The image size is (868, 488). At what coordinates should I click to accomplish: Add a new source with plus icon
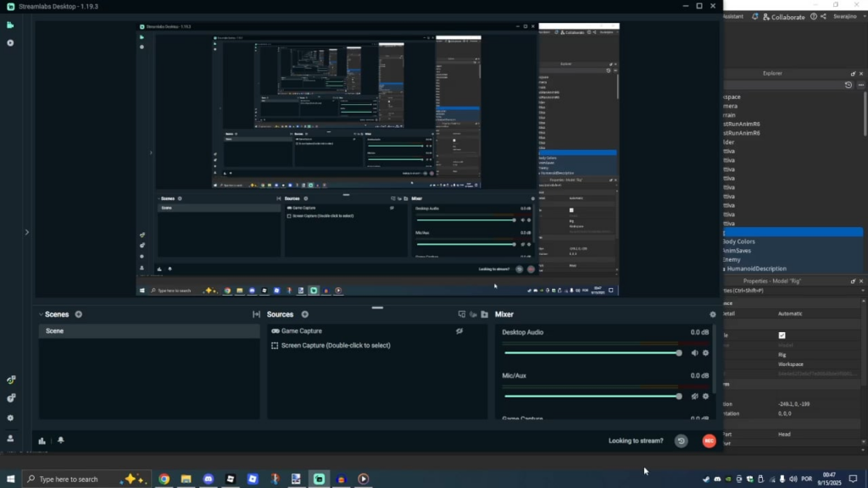pos(305,314)
